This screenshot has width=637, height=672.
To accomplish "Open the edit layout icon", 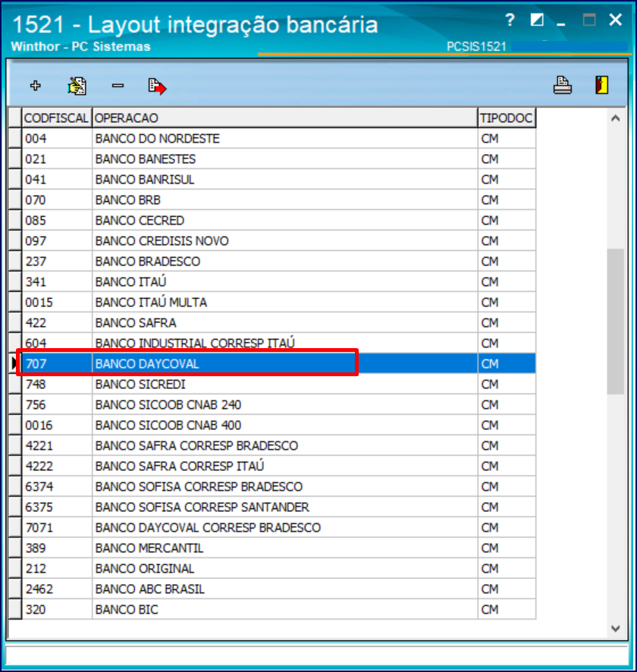I will tap(77, 86).
